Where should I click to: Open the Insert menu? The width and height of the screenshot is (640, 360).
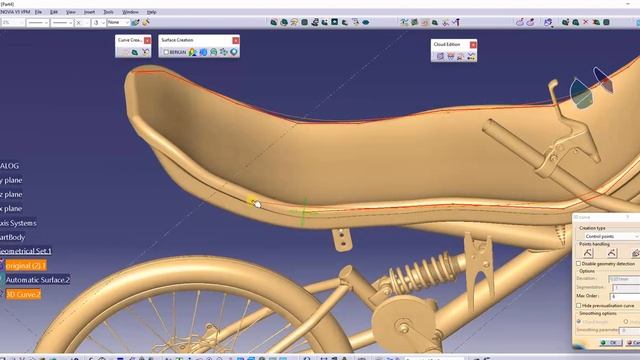(x=89, y=12)
